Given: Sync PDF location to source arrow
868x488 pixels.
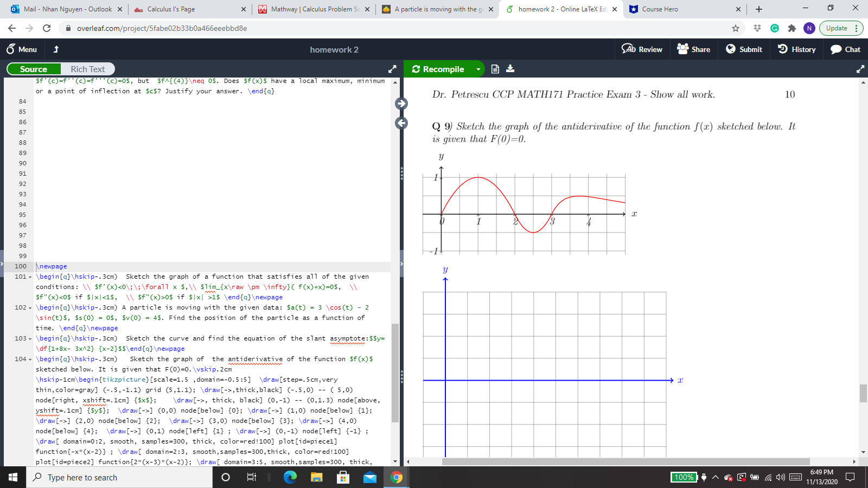Looking at the screenshot, I should point(401,123).
